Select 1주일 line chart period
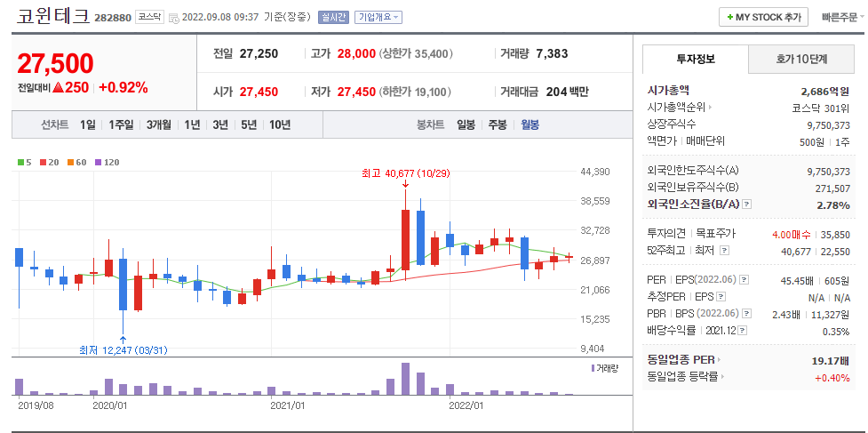 pos(121,125)
